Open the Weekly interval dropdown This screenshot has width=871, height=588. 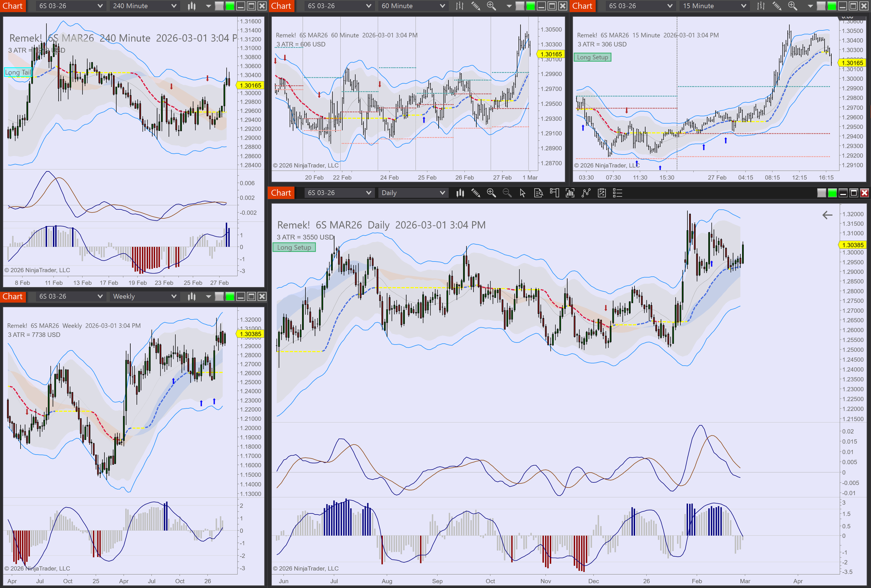click(144, 296)
